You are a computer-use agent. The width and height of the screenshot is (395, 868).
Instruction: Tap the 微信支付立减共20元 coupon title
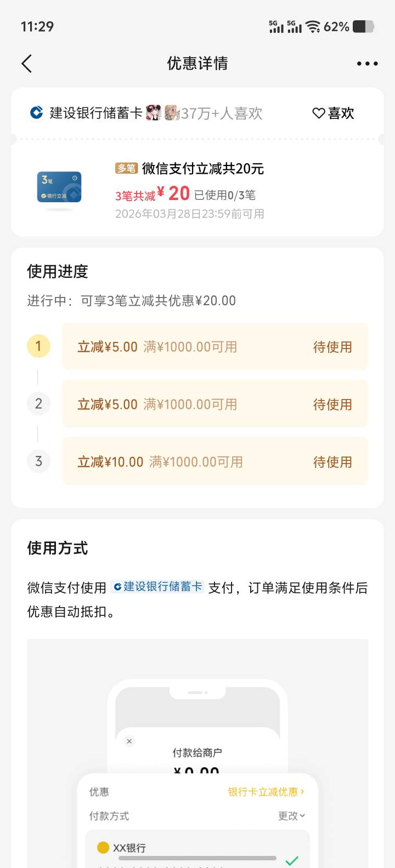pos(203,168)
